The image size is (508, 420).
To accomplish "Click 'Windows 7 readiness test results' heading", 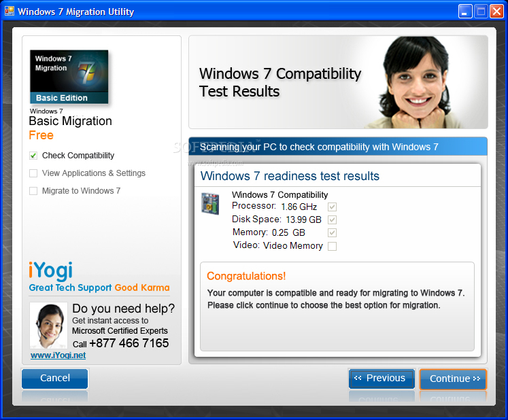I will 290,176.
